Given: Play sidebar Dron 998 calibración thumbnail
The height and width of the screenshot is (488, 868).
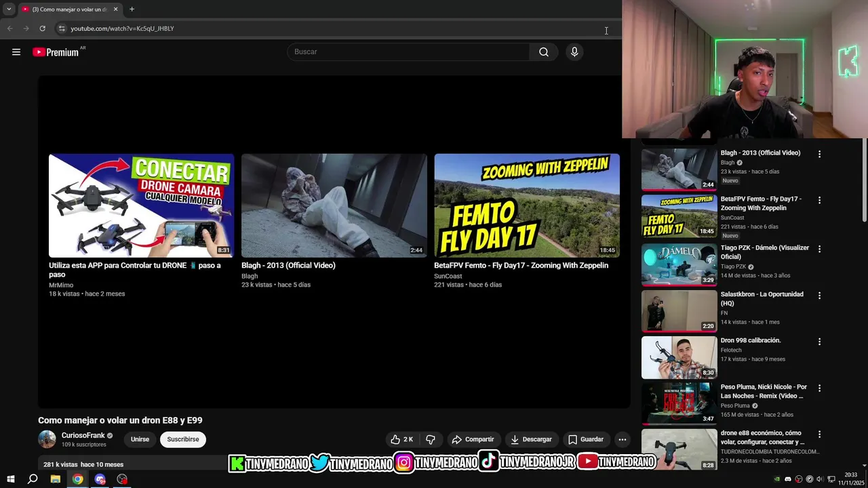Looking at the screenshot, I should pyautogui.click(x=679, y=357).
